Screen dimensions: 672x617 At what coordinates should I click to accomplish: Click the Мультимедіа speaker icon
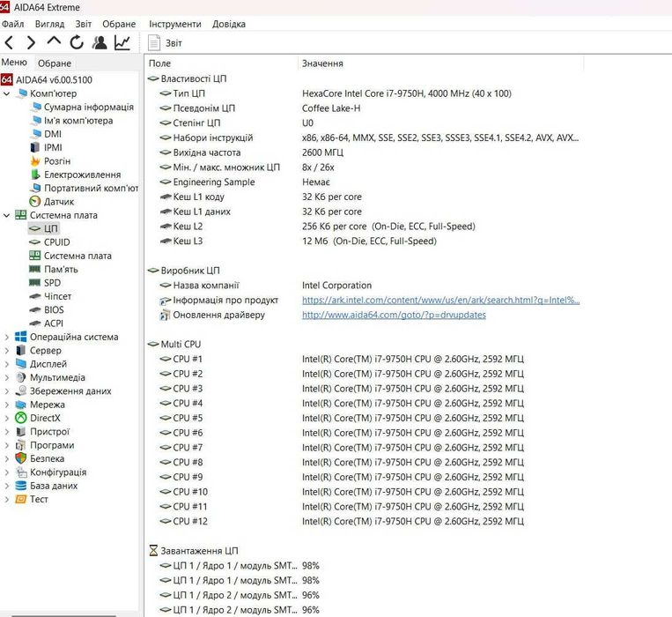click(20, 378)
